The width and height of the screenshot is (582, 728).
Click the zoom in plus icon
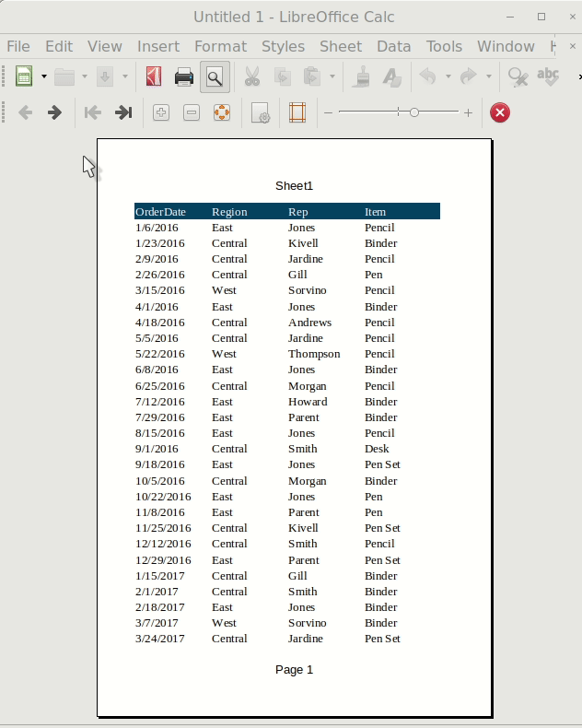(161, 112)
